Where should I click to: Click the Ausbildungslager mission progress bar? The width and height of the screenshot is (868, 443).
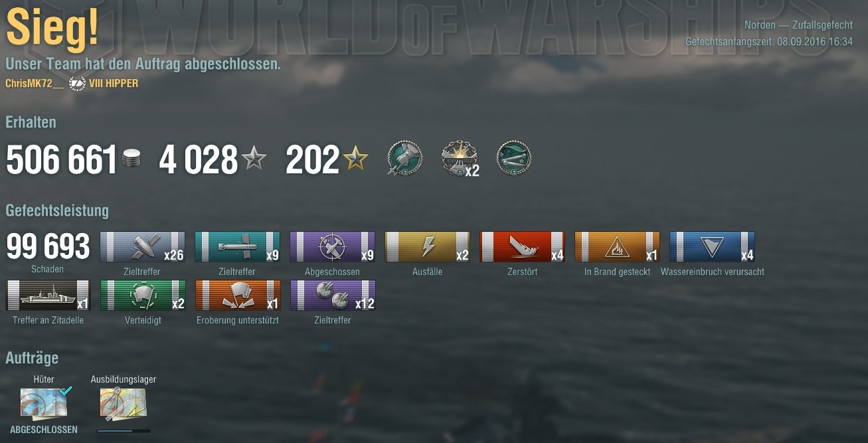point(124,431)
